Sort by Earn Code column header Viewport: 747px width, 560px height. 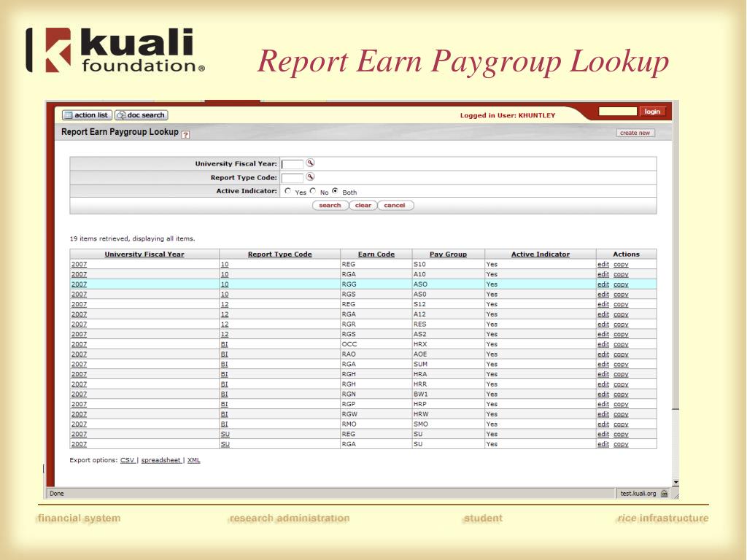coord(376,254)
